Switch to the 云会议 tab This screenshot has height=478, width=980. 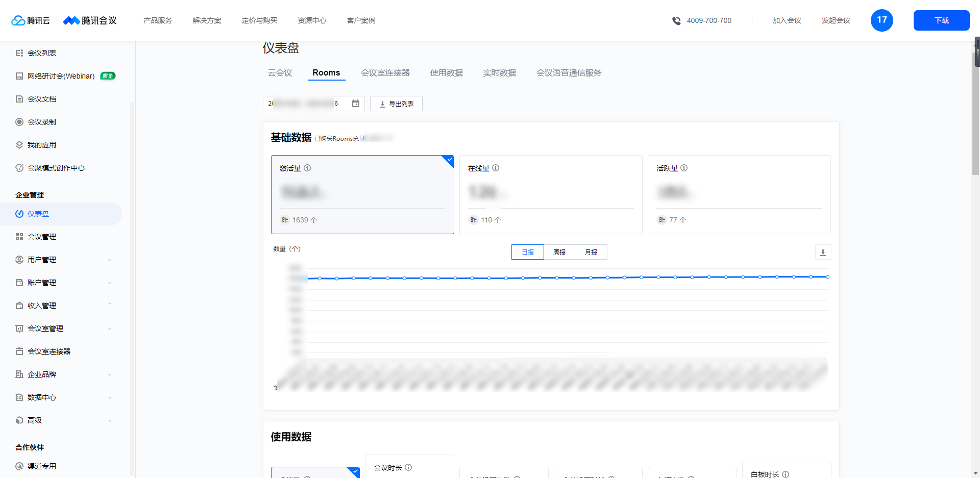280,72
